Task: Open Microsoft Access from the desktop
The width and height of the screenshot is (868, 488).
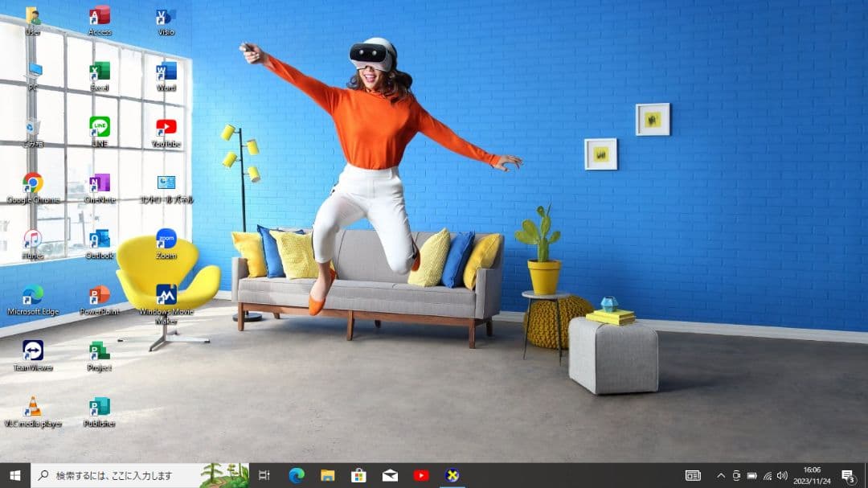Action: (98, 18)
